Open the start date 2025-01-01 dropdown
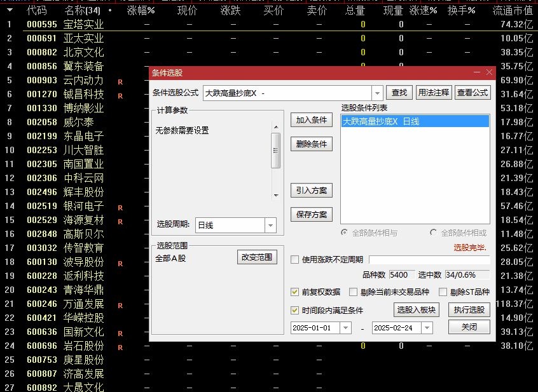The image size is (538, 392). pyautogui.click(x=346, y=327)
